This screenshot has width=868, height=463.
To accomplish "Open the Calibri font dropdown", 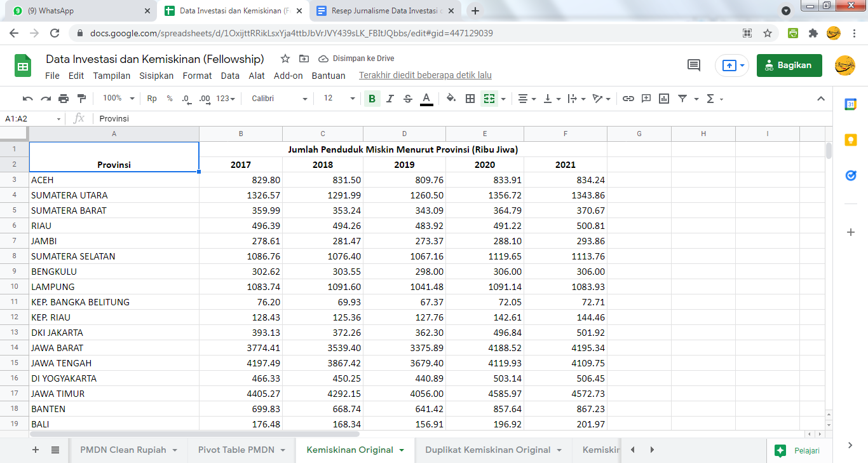I will [279, 99].
